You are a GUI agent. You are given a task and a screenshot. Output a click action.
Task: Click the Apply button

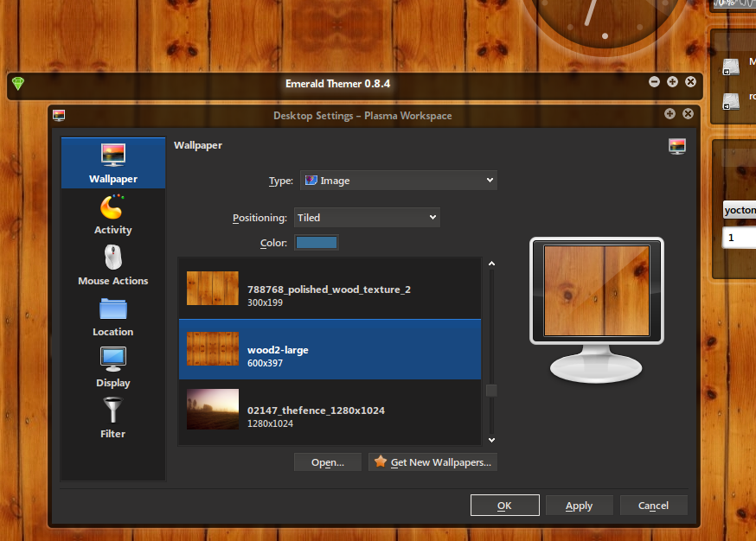click(579, 506)
